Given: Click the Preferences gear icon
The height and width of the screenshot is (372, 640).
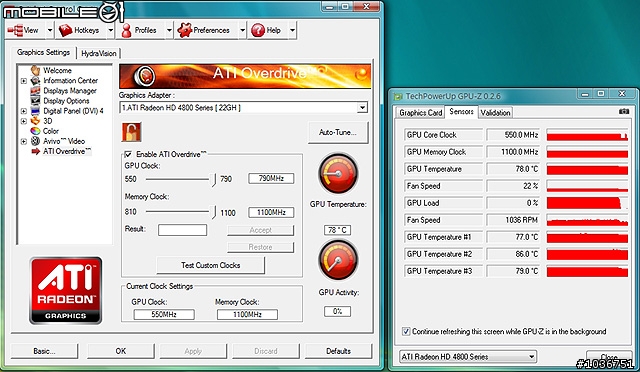Looking at the screenshot, I should [x=184, y=30].
